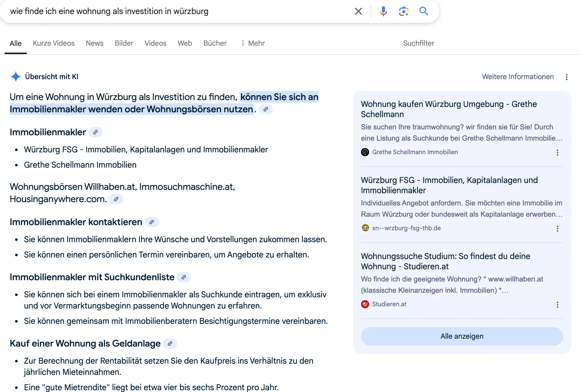Submit search using magnifying glass icon
Viewport: 580px width, 392px height.
coord(424,11)
